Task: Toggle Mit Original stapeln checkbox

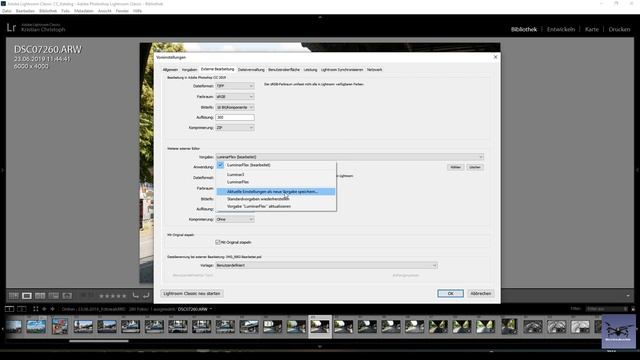Action: (x=218, y=242)
